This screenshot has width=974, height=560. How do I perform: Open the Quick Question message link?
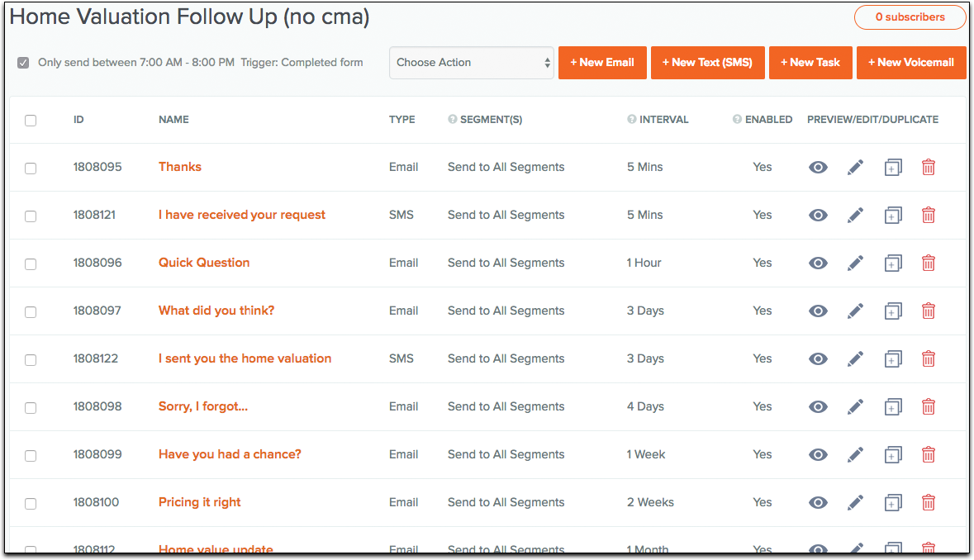[x=204, y=263]
